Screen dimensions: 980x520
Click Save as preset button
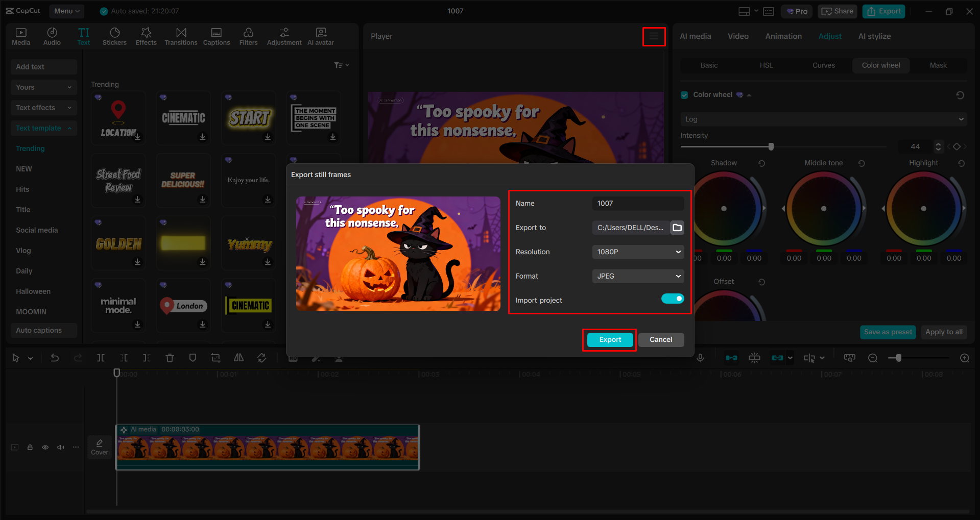click(x=888, y=332)
